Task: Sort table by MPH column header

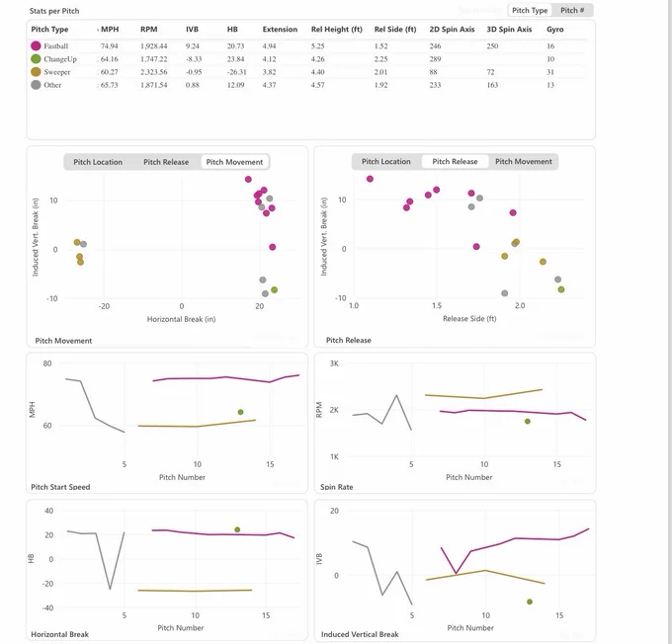Action: [110, 29]
